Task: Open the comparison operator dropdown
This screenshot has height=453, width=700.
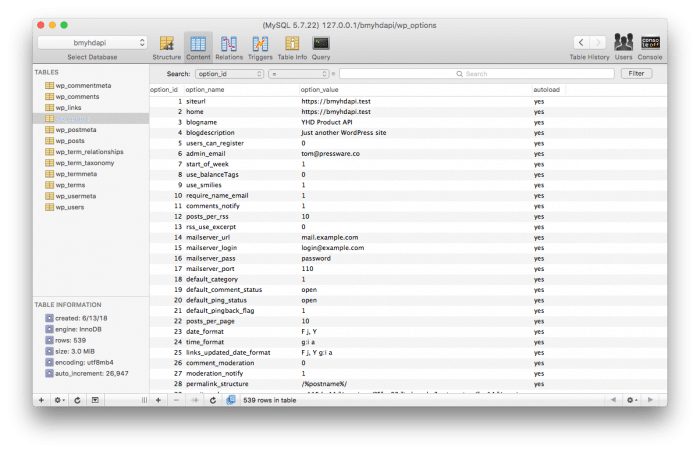Action: click(x=298, y=74)
